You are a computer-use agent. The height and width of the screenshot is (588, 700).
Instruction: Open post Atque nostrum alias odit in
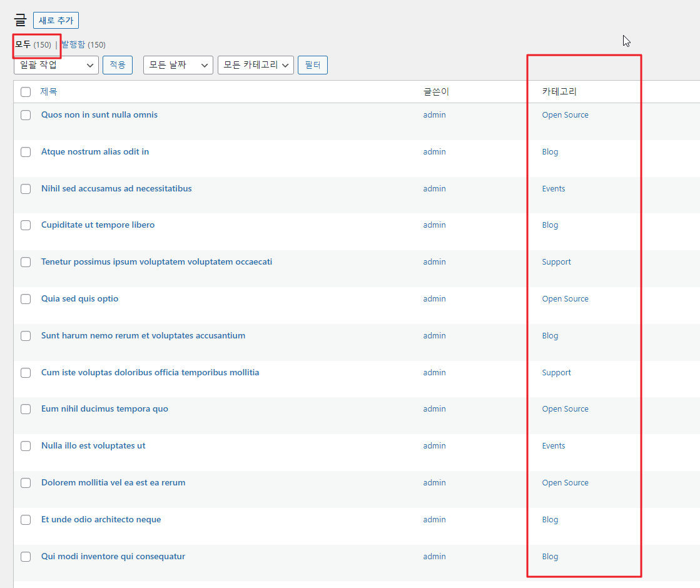(95, 152)
